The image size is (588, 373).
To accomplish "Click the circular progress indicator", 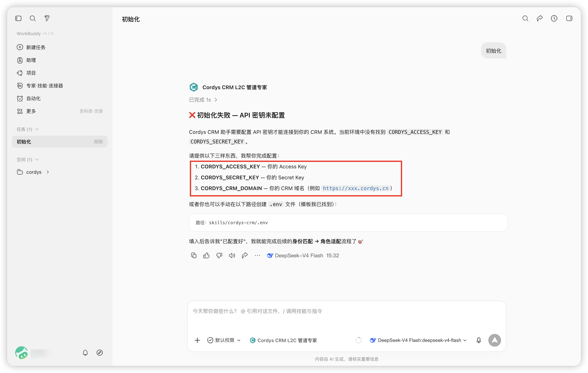I will 358,340.
